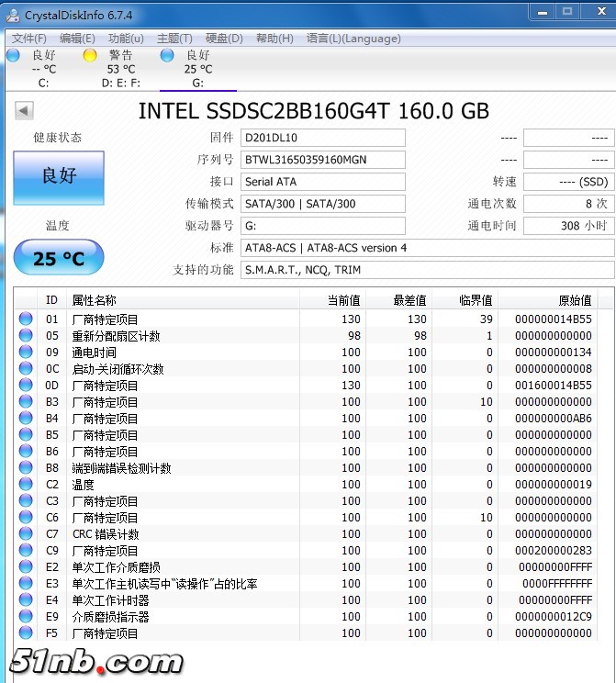616x683 pixels.
Task: Click the 属性名称 column header
Action: pos(184,300)
